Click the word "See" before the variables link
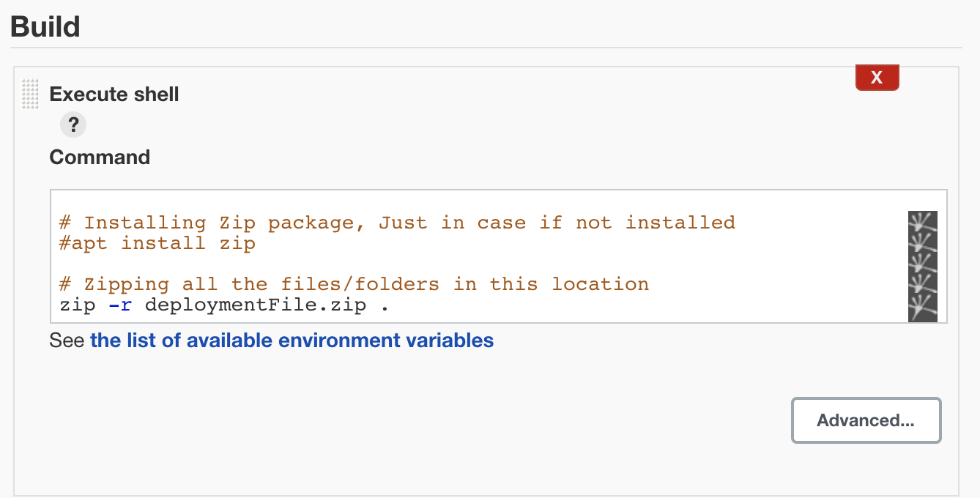Image resolution: width=980 pixels, height=498 pixels. point(67,341)
